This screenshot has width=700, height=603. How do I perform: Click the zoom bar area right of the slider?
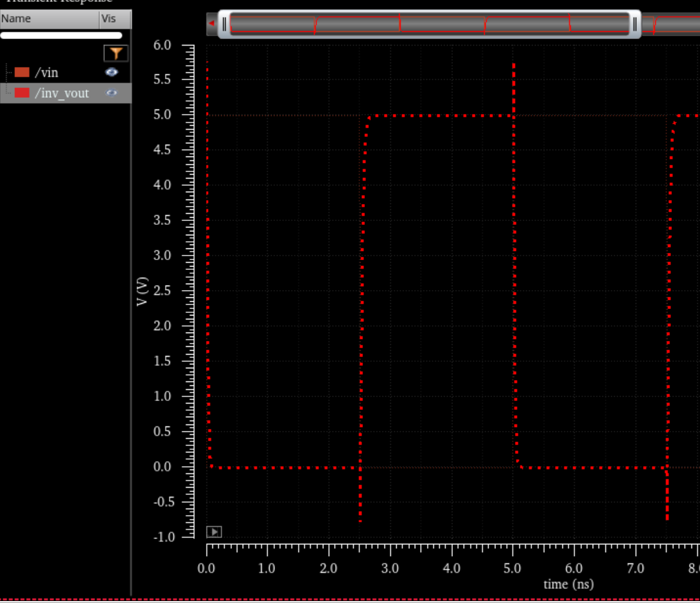tap(671, 25)
